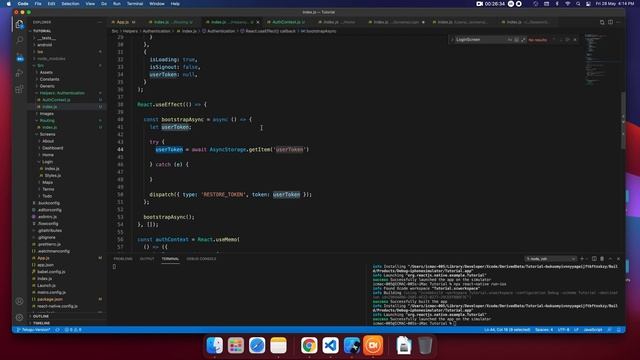
Task: Close the bottom panel
Action: [618, 259]
